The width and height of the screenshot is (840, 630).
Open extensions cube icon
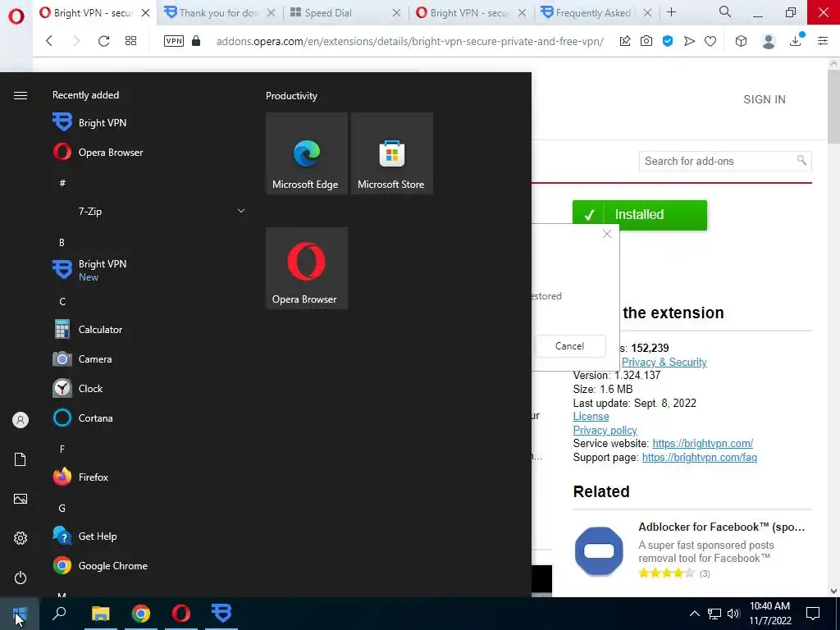pos(741,41)
